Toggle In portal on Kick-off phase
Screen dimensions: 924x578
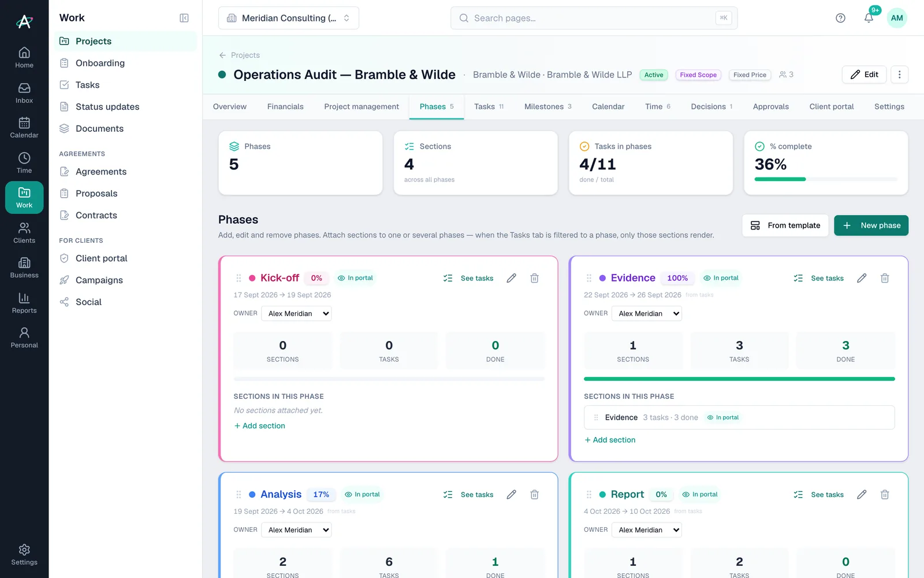tap(355, 278)
